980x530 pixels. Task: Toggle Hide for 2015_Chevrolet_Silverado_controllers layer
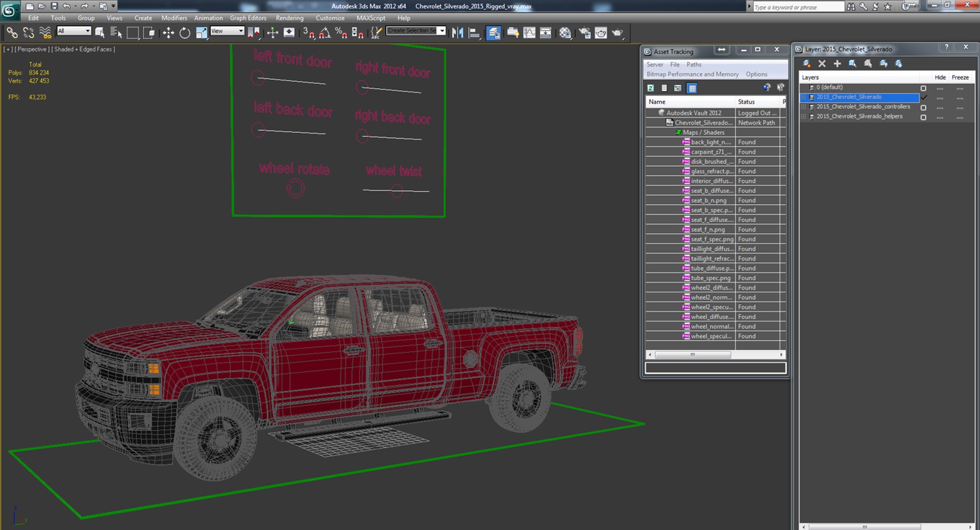pyautogui.click(x=940, y=108)
